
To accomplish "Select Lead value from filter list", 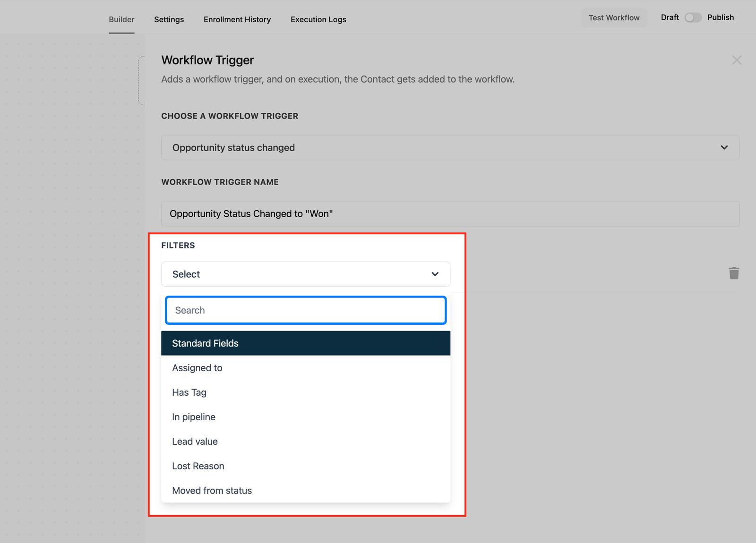I will tap(195, 441).
